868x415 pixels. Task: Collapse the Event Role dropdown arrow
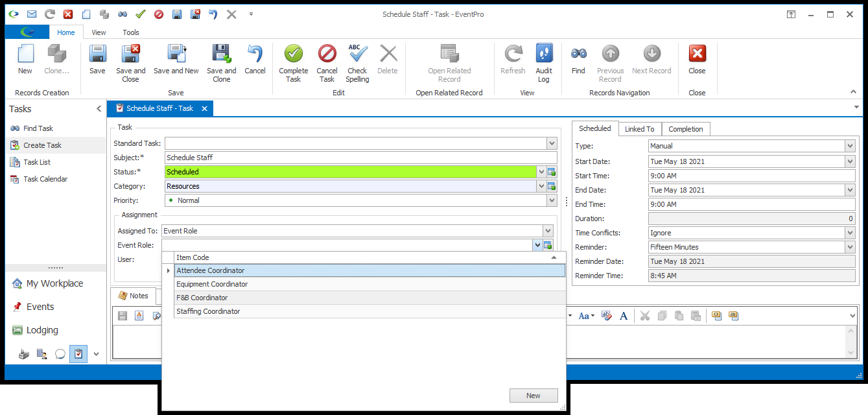coord(537,245)
